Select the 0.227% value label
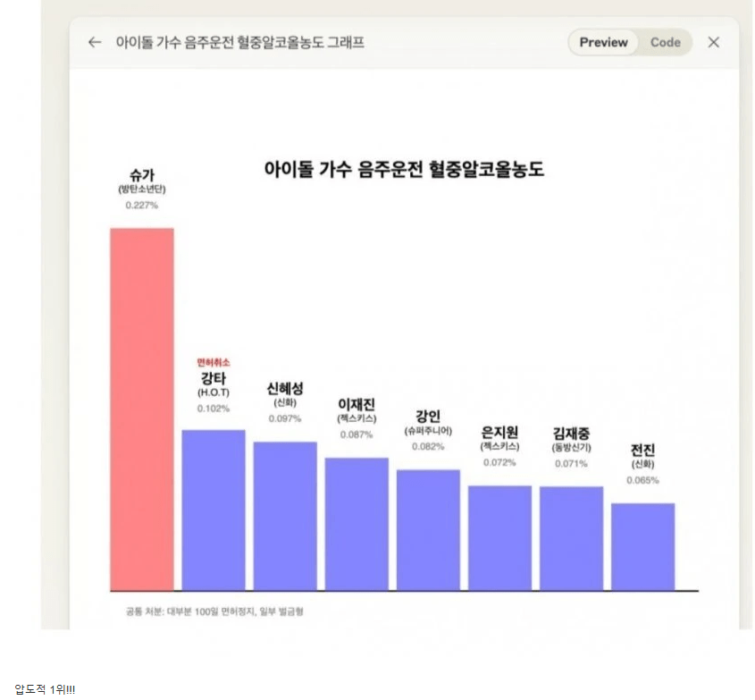The height and width of the screenshot is (700, 755). (142, 206)
